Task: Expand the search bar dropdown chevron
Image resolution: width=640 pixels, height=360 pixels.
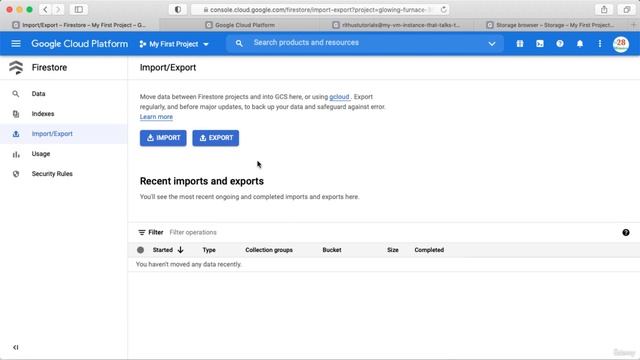Action: pos(492,44)
